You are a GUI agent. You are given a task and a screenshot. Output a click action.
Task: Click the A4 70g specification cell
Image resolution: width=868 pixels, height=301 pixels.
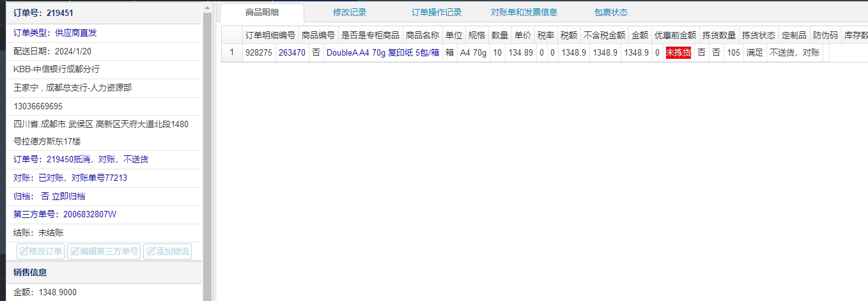pos(474,53)
